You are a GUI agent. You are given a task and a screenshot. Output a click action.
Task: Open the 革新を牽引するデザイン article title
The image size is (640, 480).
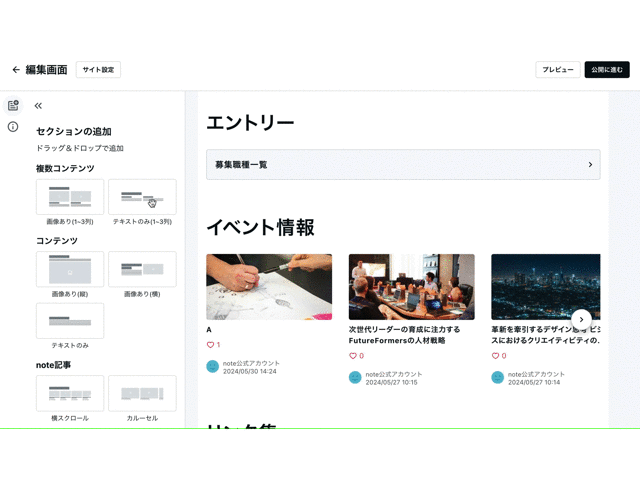pos(546,335)
